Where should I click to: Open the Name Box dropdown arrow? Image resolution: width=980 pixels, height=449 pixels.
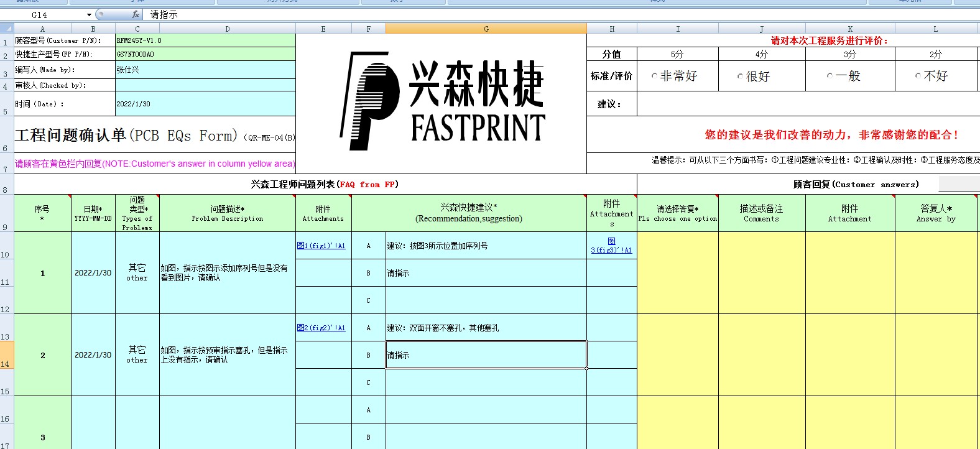pos(89,14)
